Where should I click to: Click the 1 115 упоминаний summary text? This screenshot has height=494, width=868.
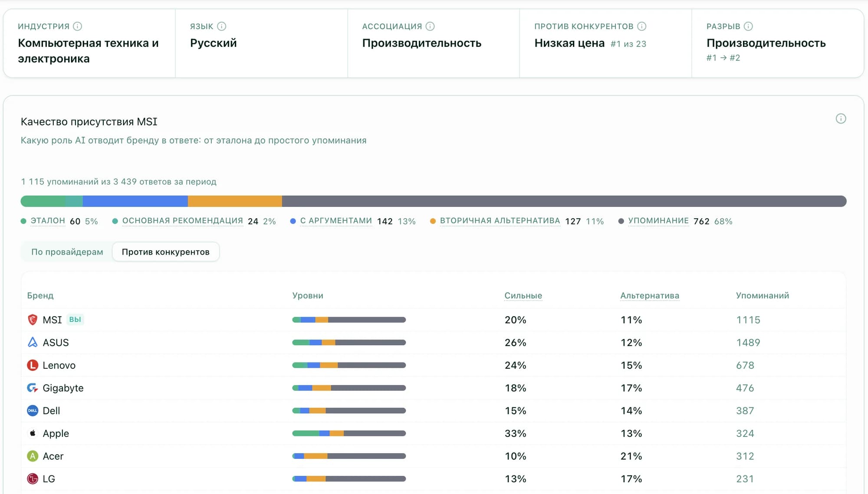point(118,182)
